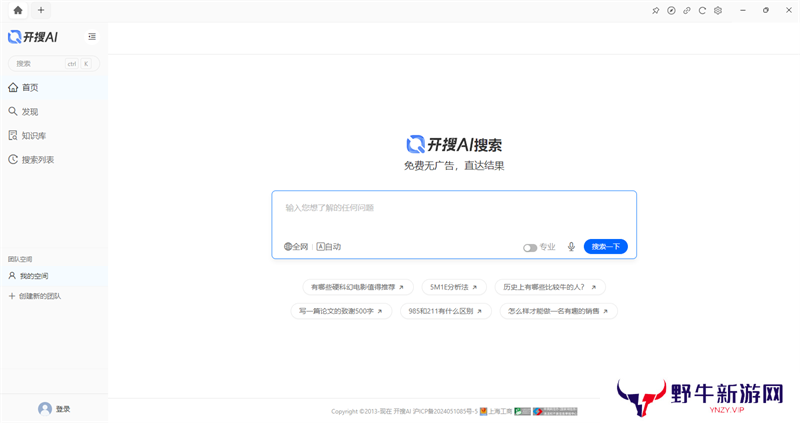Image resolution: width=800 pixels, height=423 pixels.
Task: Copy page link via chain icon
Action: [687, 10]
